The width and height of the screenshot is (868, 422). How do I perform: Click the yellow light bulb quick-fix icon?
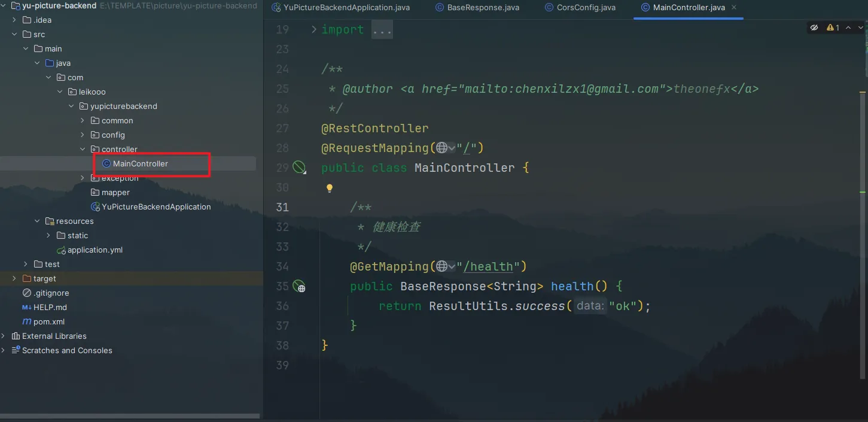(329, 188)
